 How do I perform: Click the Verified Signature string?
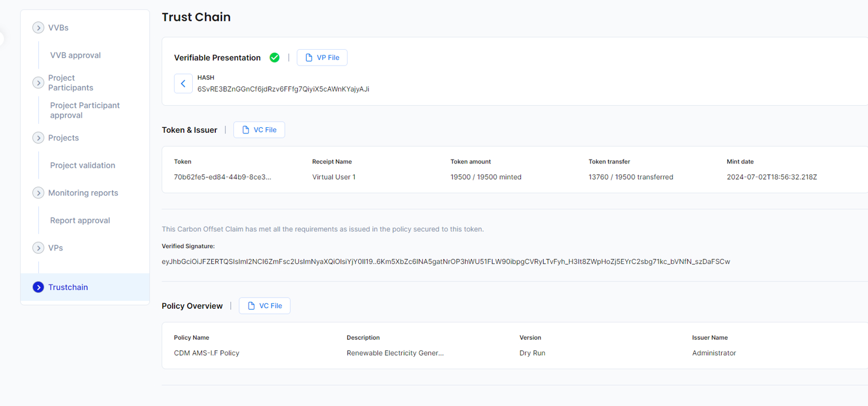tap(445, 261)
